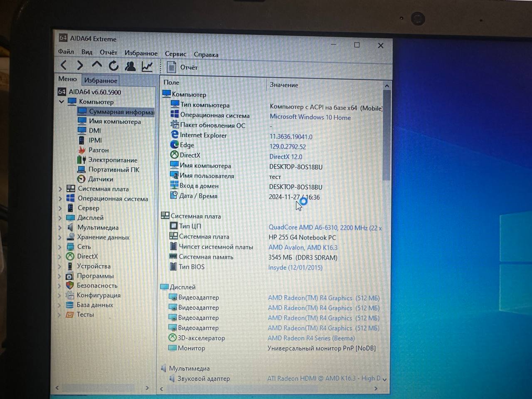Click the Безопасность shield icon
This screenshot has width=532, height=399.
click(x=70, y=286)
